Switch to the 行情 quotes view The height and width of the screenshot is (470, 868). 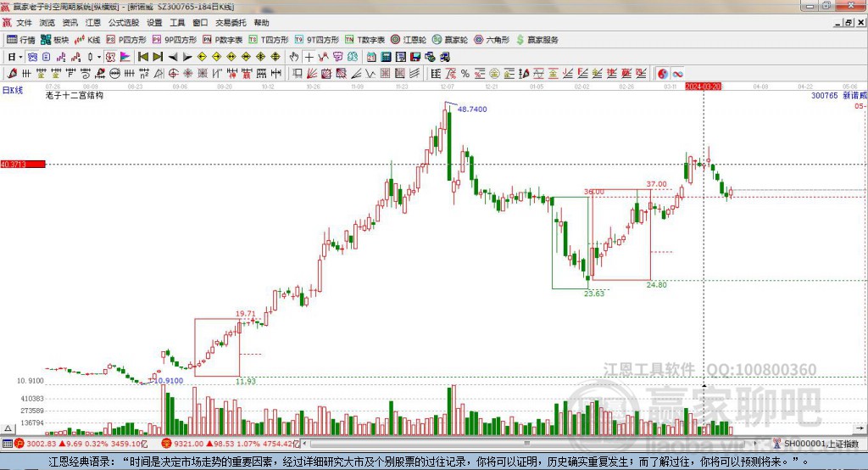click(x=21, y=40)
